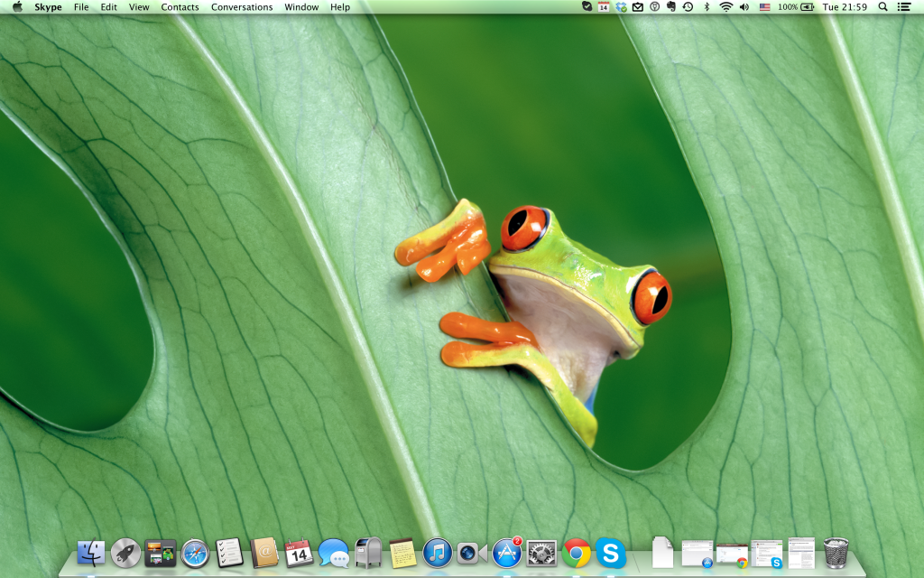The height and width of the screenshot is (578, 924).
Task: Open the File menu
Action: tap(81, 7)
